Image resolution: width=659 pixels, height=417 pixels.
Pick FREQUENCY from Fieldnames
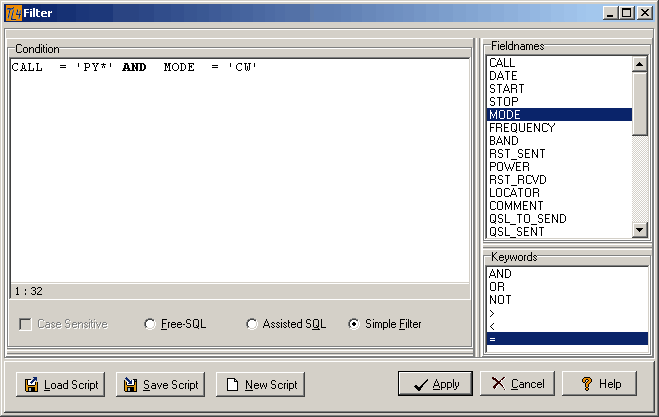tap(559, 128)
